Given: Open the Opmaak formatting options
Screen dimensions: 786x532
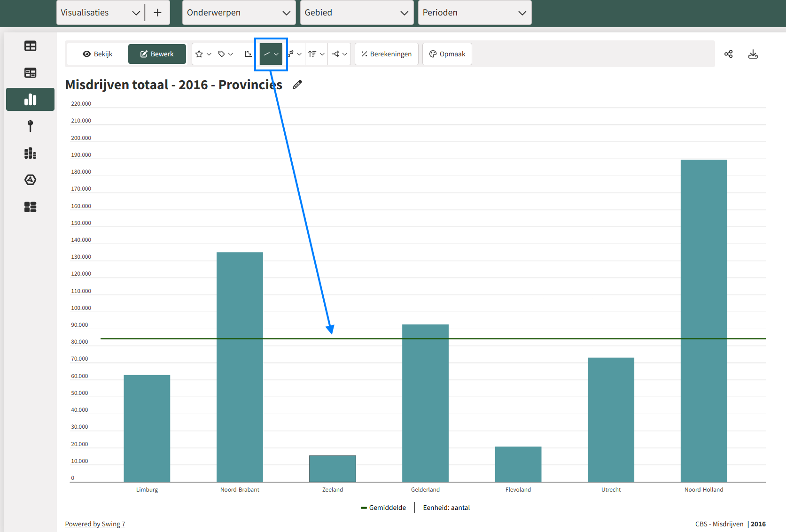Looking at the screenshot, I should pyautogui.click(x=447, y=54).
